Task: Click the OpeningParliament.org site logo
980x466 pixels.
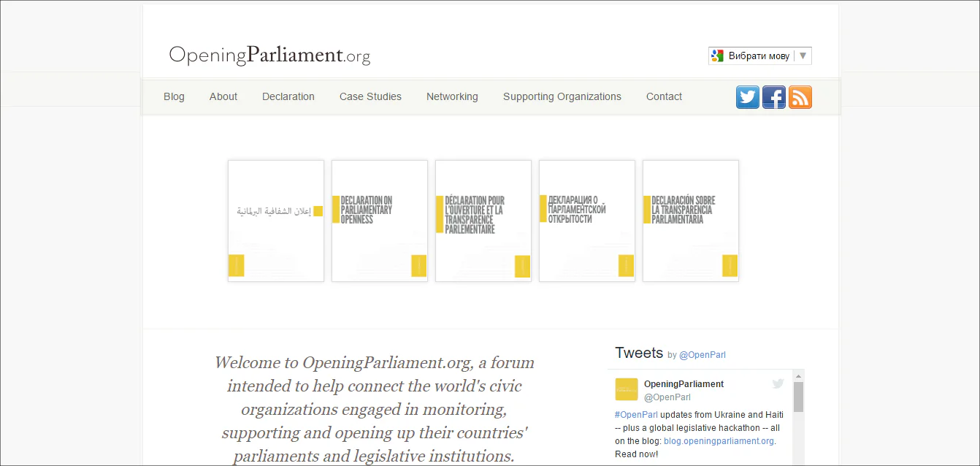Action: 269,55
